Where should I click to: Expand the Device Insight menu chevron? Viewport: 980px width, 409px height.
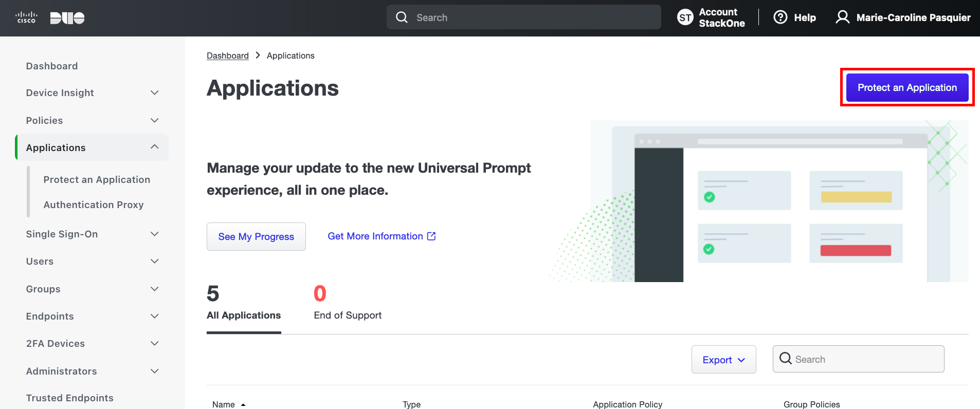154,93
